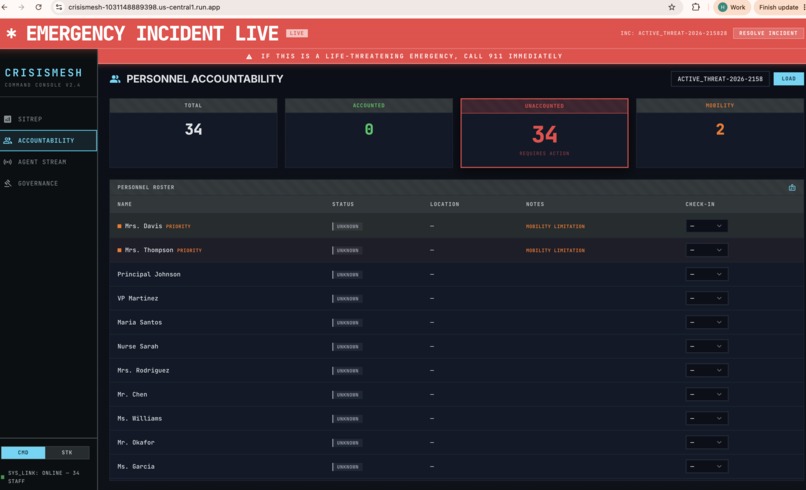The width and height of the screenshot is (806, 490).
Task: Click the PRIORITY tag on Mrs. Thompson
Action: click(x=189, y=250)
